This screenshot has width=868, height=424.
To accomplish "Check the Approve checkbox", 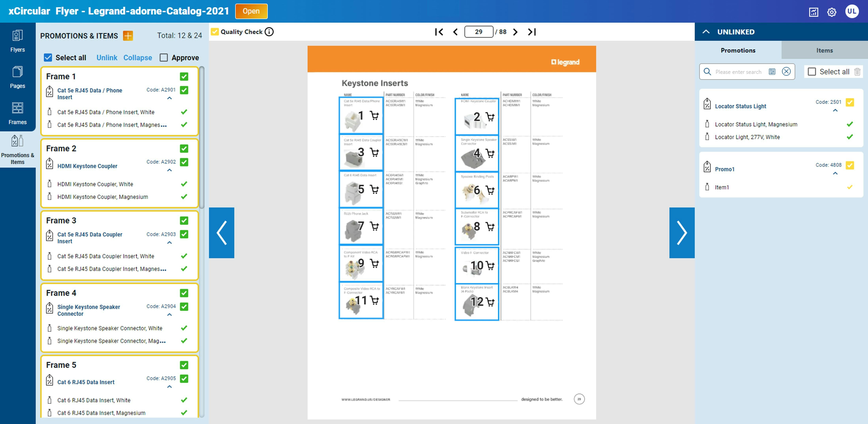I will [x=164, y=58].
